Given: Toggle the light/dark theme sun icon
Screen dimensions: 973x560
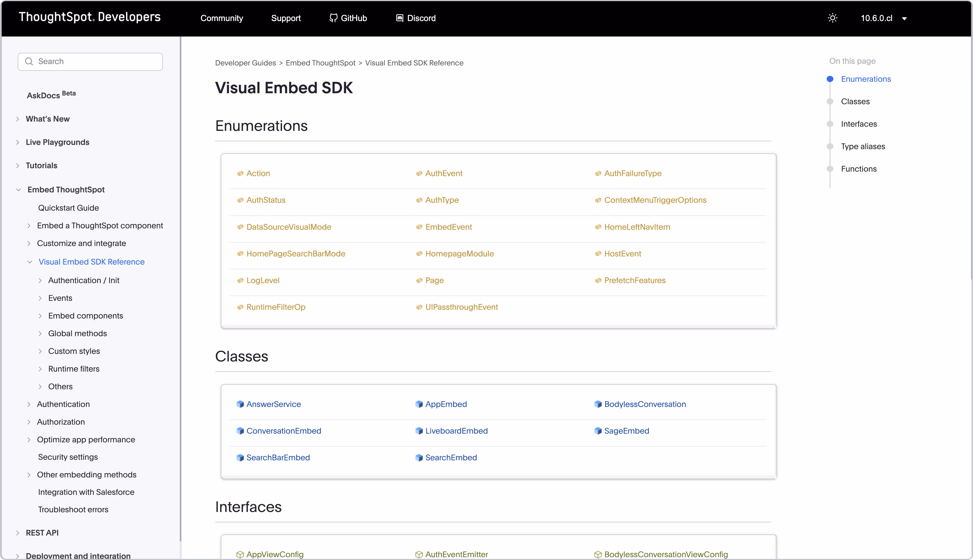Looking at the screenshot, I should tap(832, 18).
